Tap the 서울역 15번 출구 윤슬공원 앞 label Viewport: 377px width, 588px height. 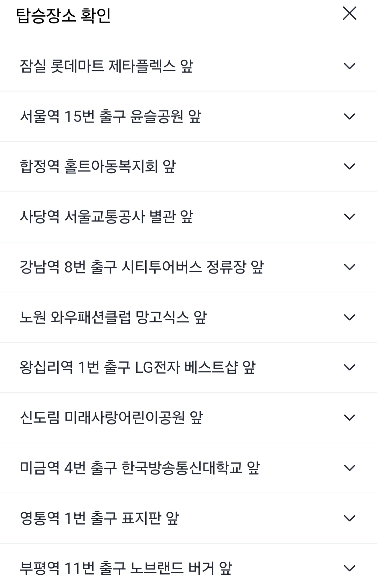[110, 116]
